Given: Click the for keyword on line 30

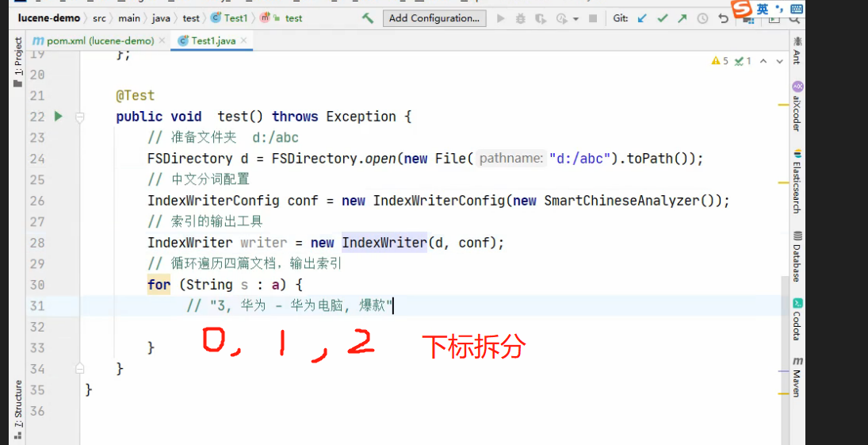Looking at the screenshot, I should [159, 285].
